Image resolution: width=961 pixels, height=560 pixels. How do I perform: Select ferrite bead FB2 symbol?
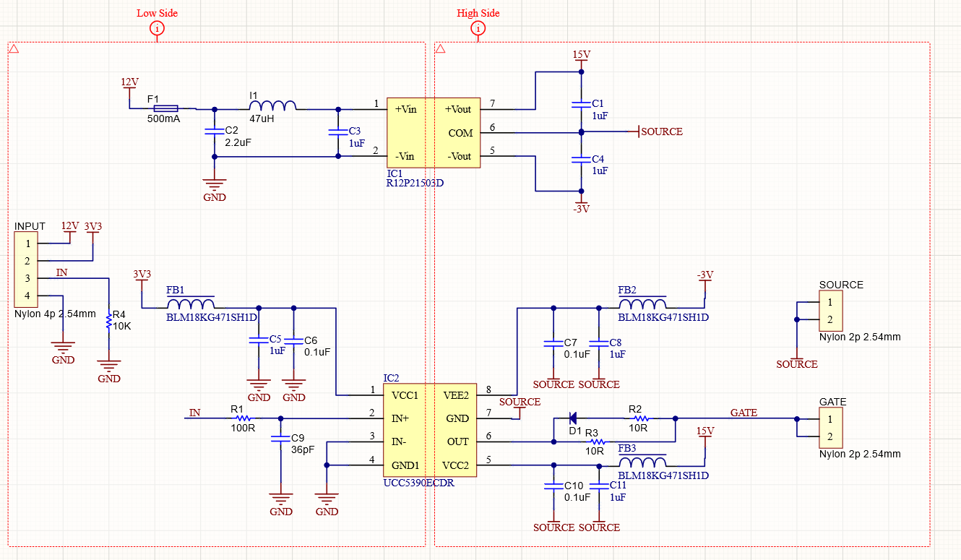(x=642, y=303)
